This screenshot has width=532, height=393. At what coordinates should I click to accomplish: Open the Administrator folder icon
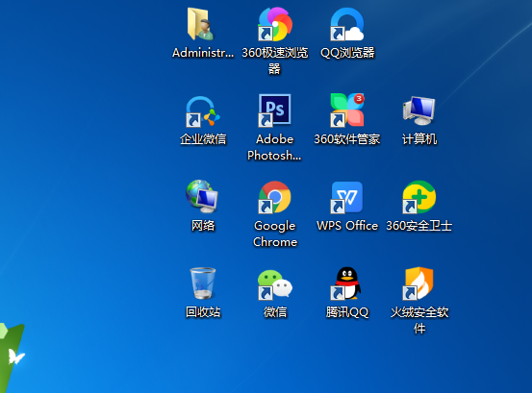tap(201, 24)
